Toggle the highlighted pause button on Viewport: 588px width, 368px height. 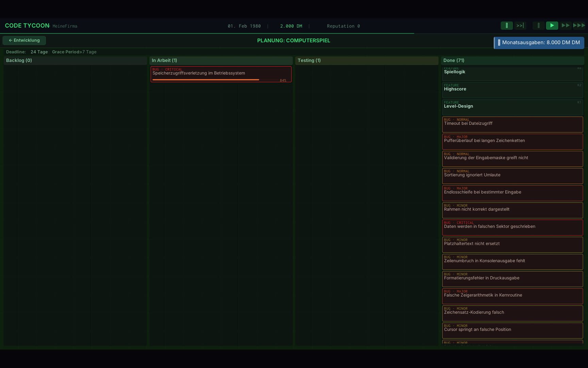pos(507,25)
